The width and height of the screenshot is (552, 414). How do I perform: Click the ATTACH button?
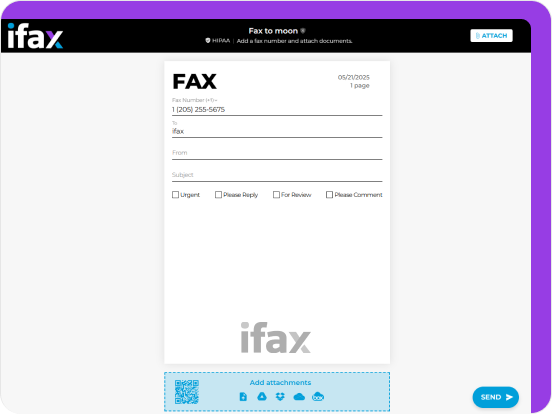click(491, 36)
